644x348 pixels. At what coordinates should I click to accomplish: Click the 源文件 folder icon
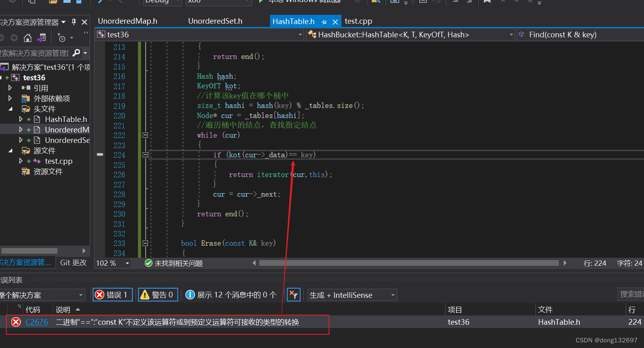coord(26,151)
